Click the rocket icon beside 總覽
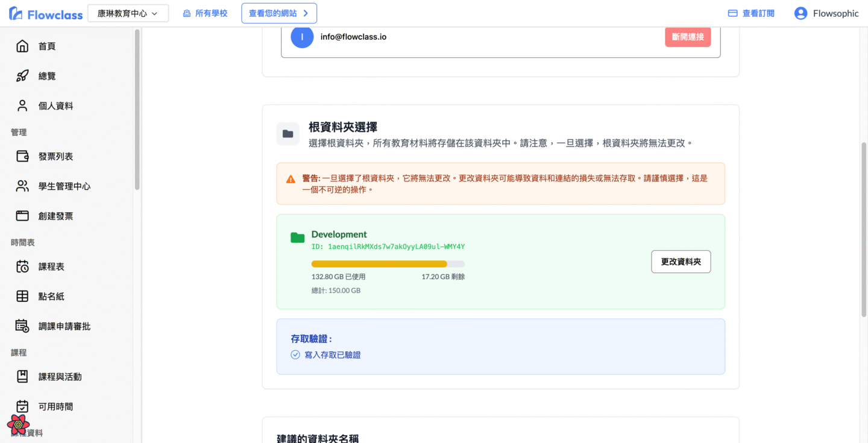The image size is (868, 443). [x=22, y=76]
